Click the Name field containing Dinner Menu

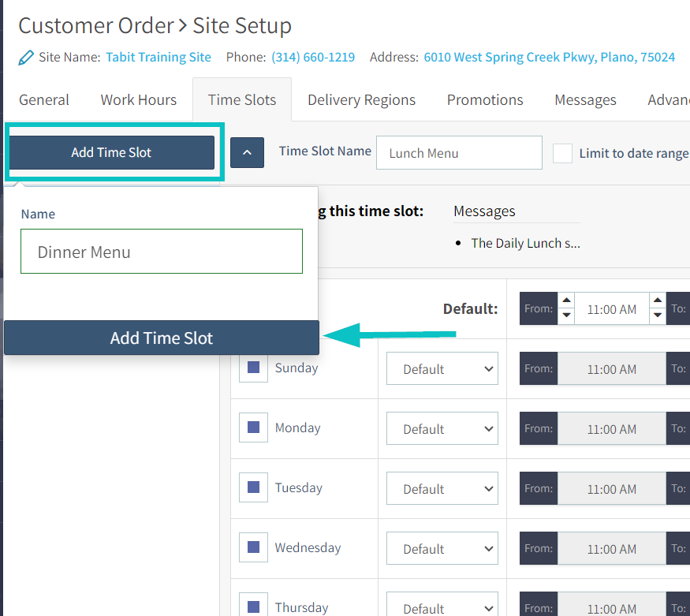161,252
